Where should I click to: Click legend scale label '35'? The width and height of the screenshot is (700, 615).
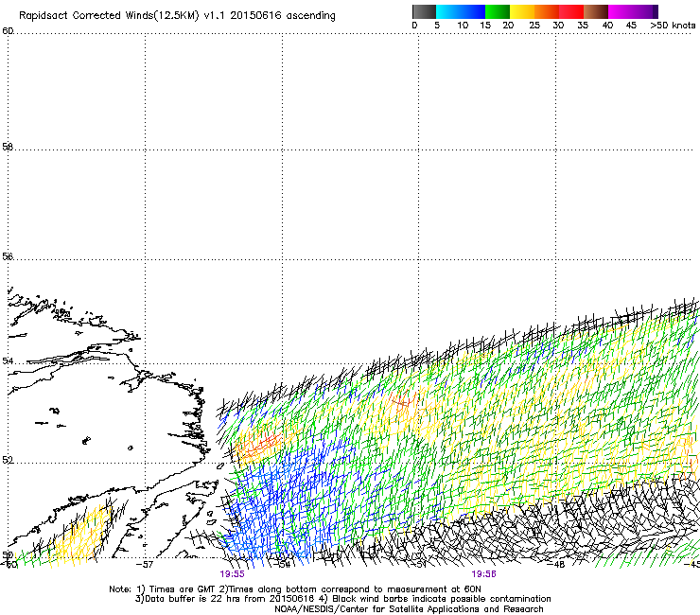[x=583, y=26]
